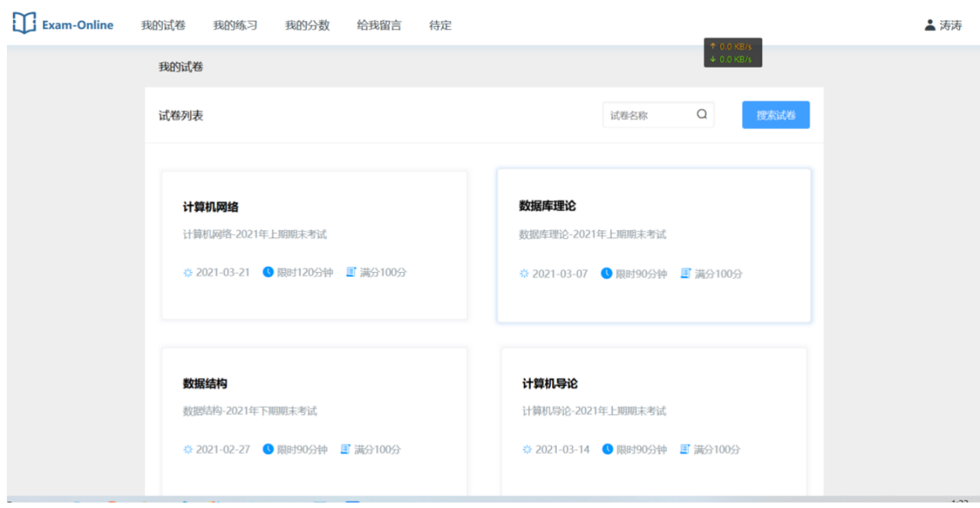Open the 计算机导论 exam title
Screen dimensions: 980x508
tap(550, 384)
